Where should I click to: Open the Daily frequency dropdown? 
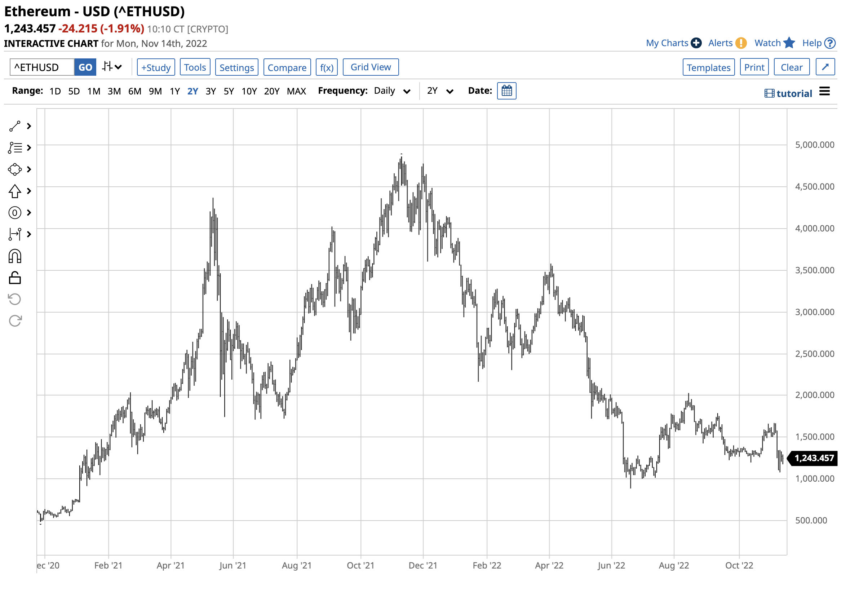[x=391, y=91]
